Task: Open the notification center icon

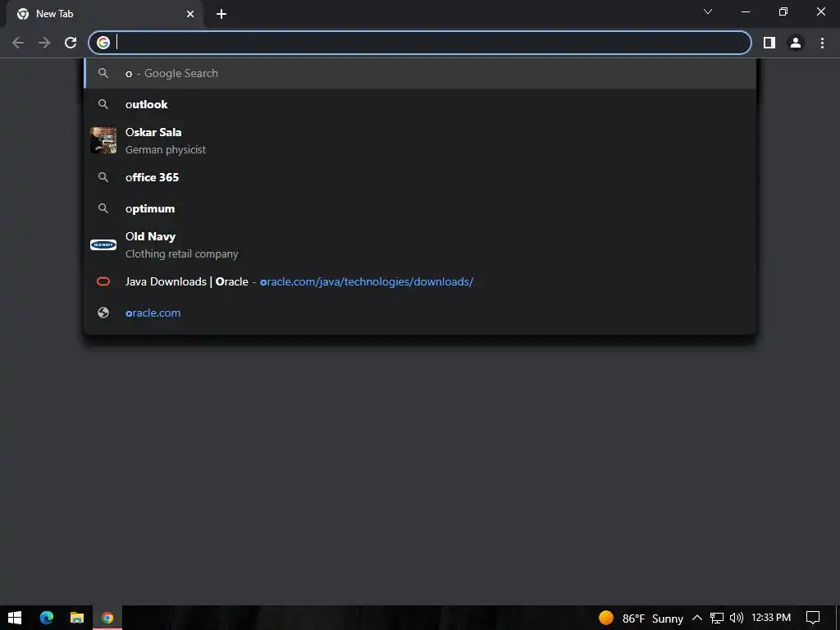Action: coord(813,619)
